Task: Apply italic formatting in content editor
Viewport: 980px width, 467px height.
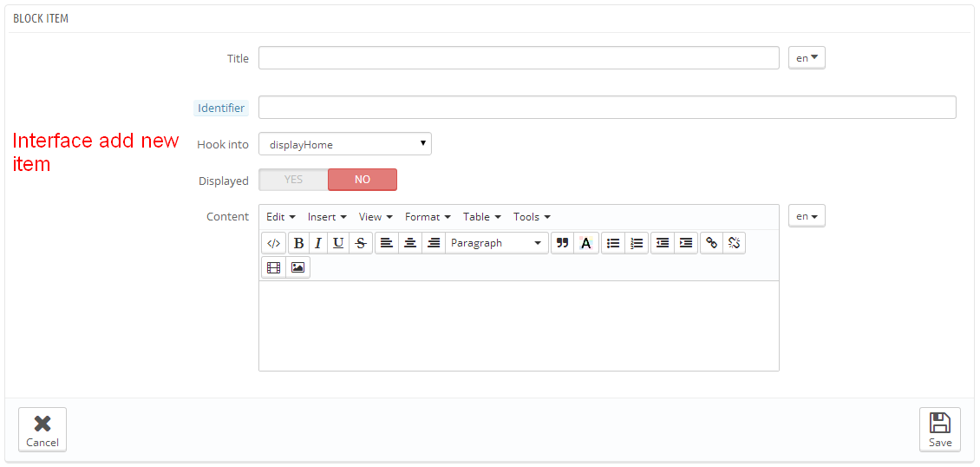Action: point(318,243)
